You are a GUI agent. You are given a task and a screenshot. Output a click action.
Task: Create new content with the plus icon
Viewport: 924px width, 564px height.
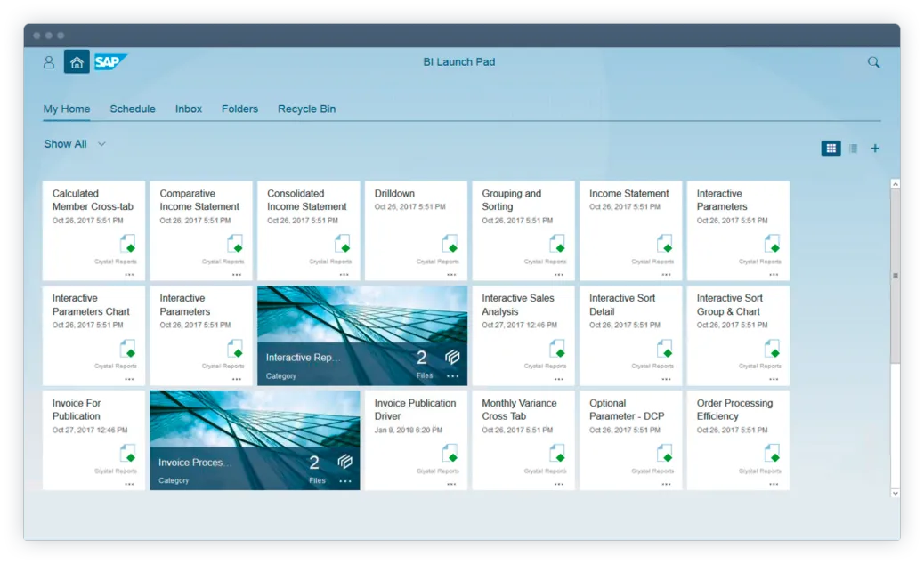[x=875, y=148]
